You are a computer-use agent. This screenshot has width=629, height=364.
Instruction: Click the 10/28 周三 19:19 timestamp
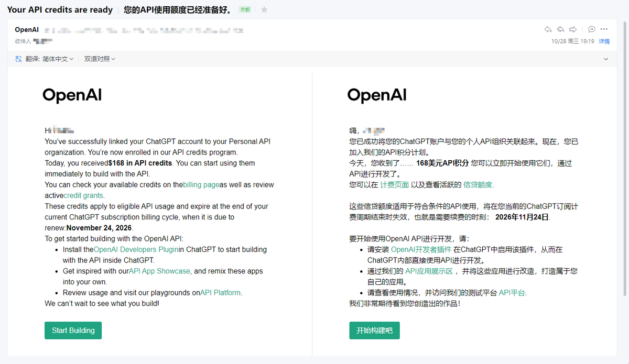(573, 41)
